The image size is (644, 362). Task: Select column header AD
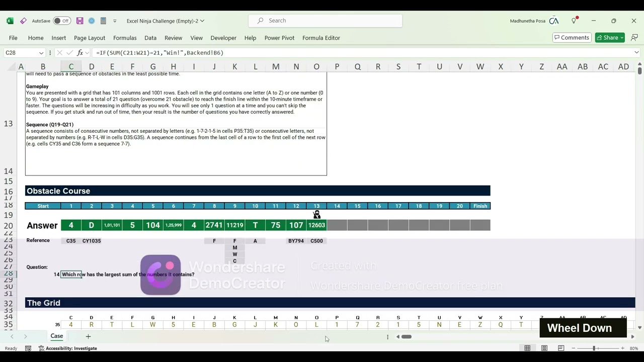pyautogui.click(x=623, y=66)
